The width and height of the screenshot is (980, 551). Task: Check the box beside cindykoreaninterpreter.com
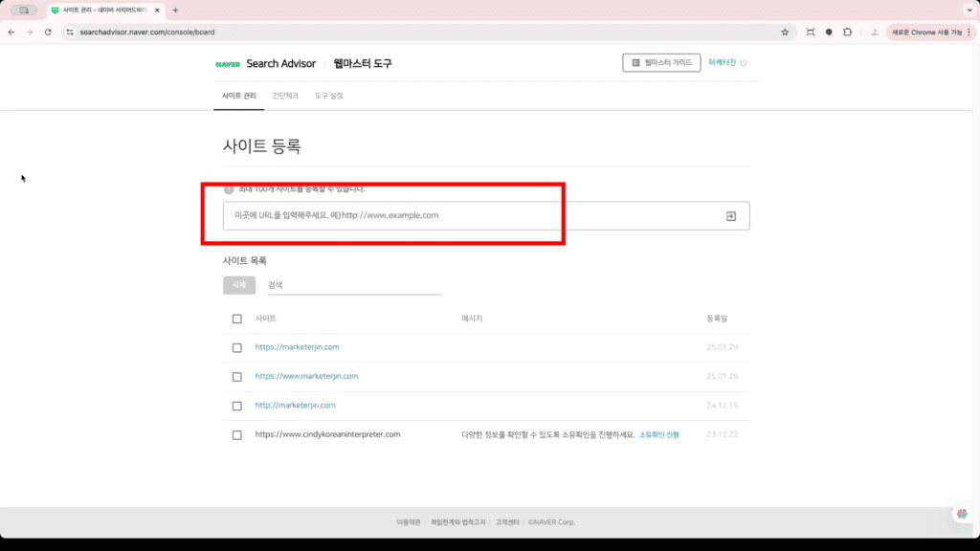pos(236,434)
